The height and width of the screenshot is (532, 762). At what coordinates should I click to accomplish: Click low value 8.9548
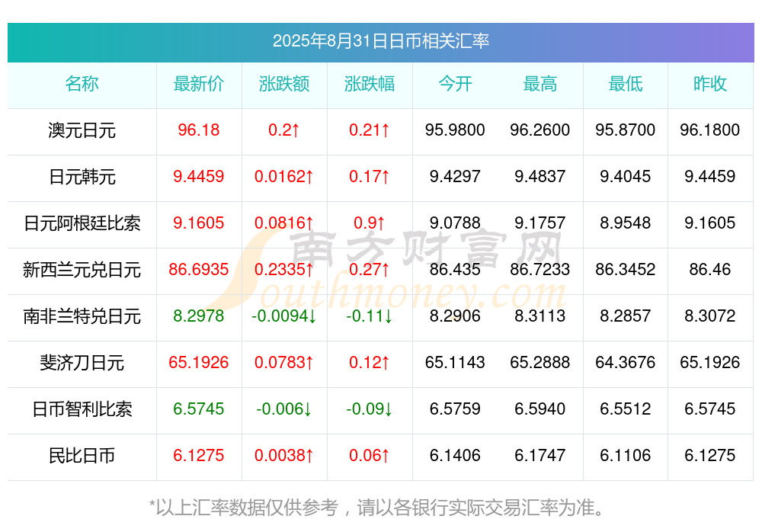[x=626, y=223]
